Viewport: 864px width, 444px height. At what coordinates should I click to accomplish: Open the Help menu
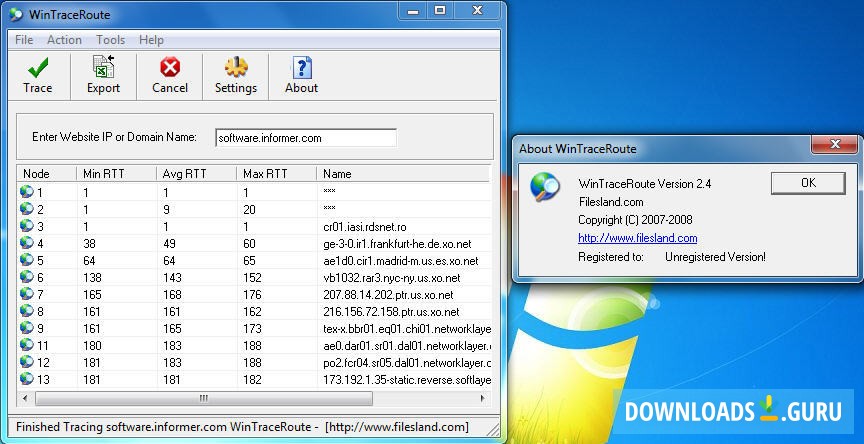coord(151,40)
